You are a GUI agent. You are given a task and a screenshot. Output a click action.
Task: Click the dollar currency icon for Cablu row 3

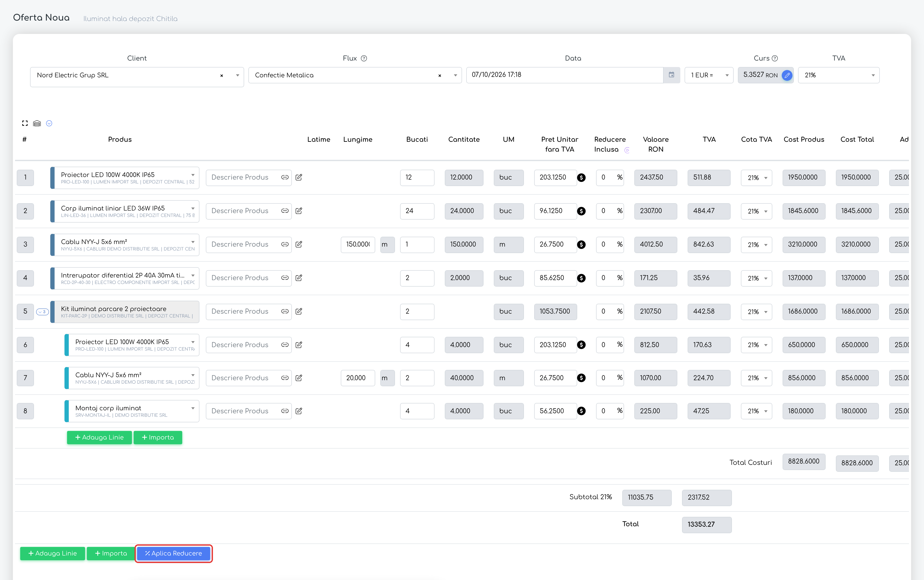581,245
